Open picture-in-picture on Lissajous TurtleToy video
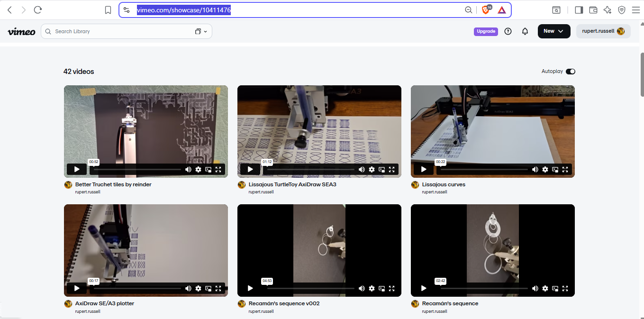Viewport: 644px width, 319px height. pyautogui.click(x=381, y=169)
